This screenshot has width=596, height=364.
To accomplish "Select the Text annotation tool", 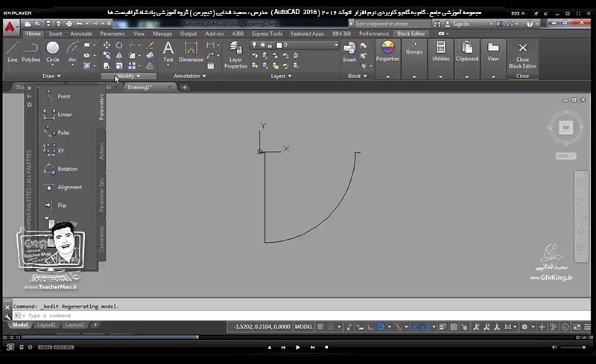I will [x=168, y=52].
